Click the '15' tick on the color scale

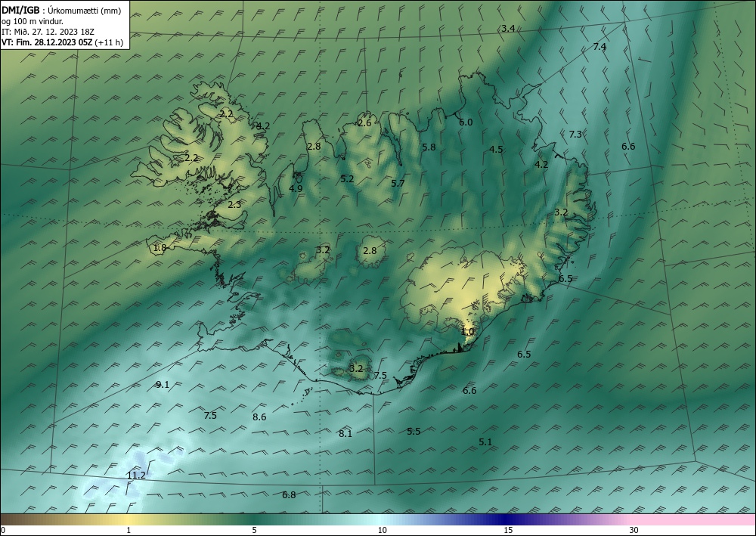point(508,530)
